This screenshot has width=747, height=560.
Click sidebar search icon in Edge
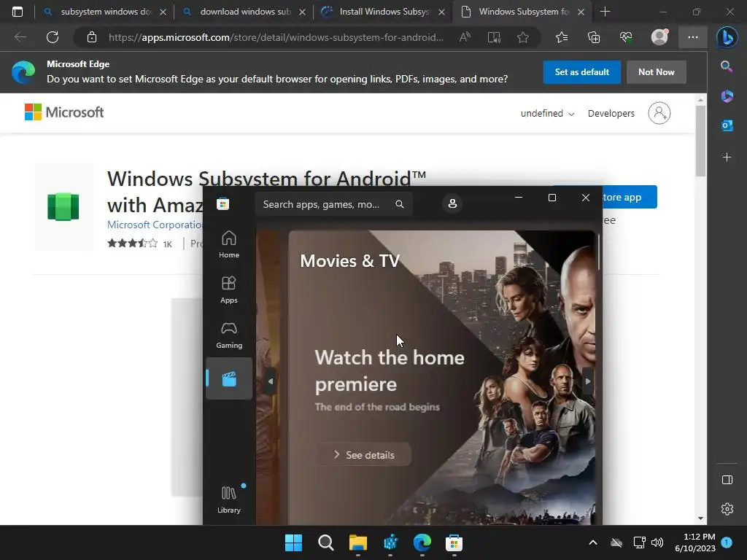[727, 66]
